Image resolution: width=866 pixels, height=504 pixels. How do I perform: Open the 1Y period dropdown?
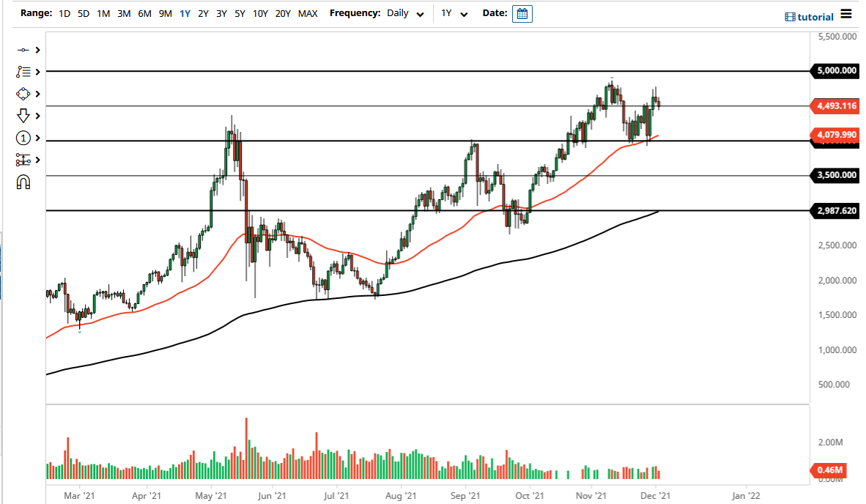click(x=454, y=13)
